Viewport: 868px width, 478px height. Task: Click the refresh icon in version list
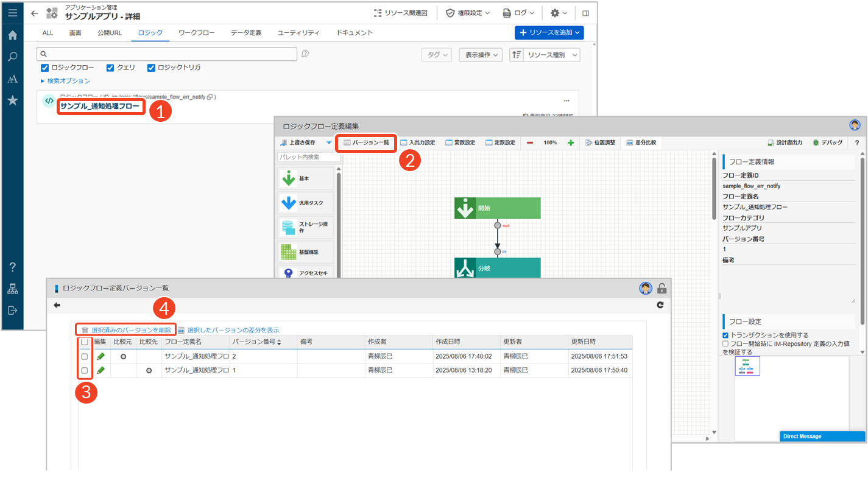(x=660, y=305)
